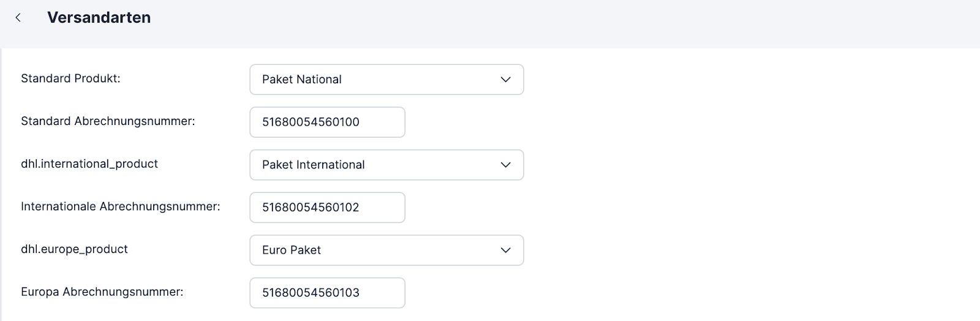Select the Europa Abrechnungsnummer text box
The image size is (980, 321).
coord(327,292)
